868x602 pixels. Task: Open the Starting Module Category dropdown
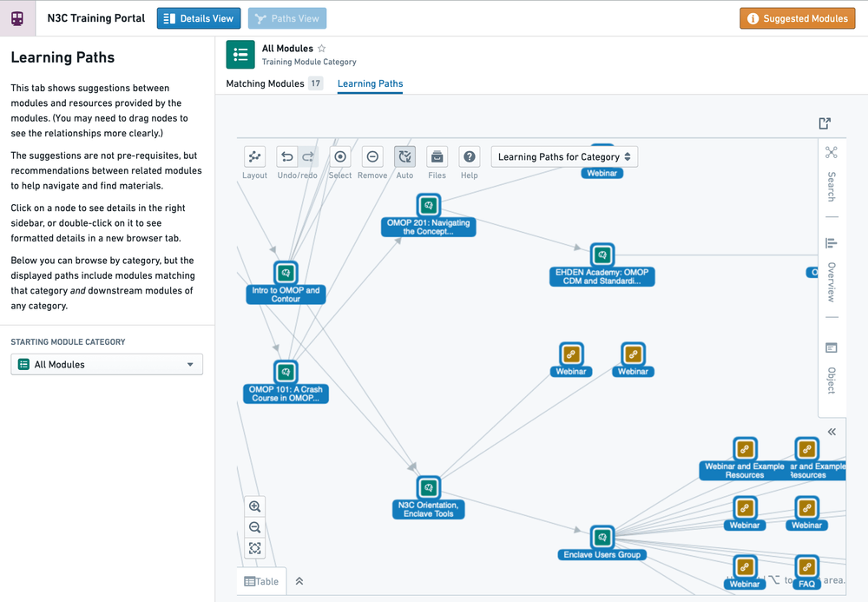pos(107,365)
